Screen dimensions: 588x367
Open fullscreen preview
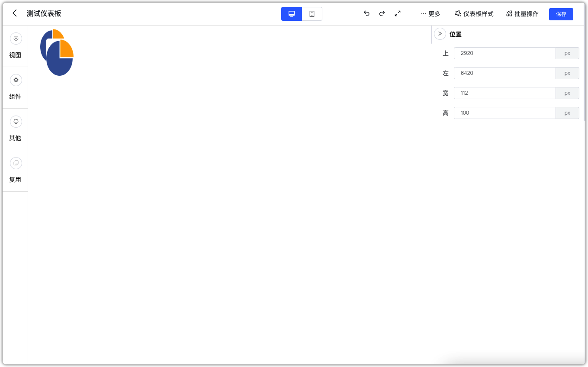coord(398,14)
